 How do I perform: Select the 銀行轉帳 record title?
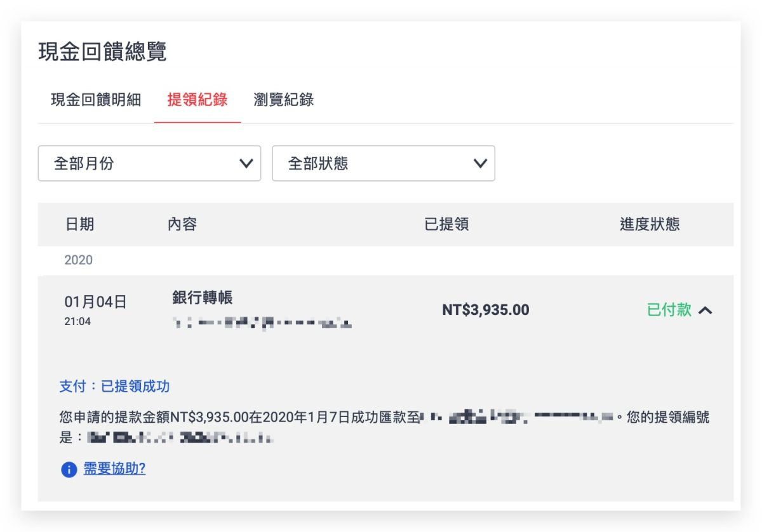click(203, 298)
